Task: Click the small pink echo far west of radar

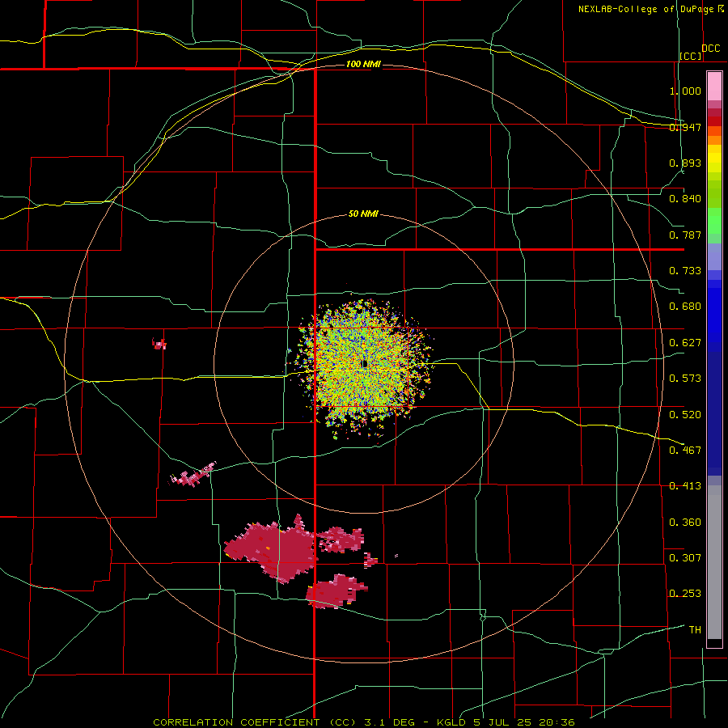Action: pyautogui.click(x=159, y=344)
